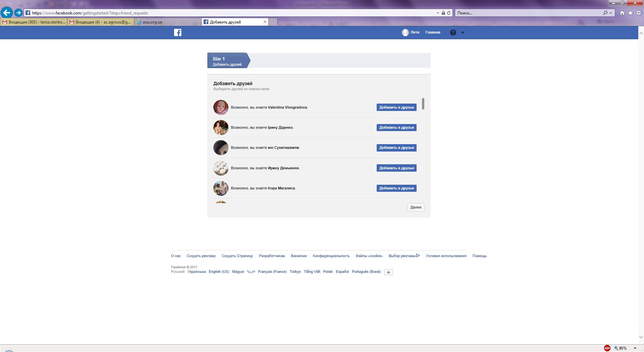Open Вакансии footer link
Image resolution: width=644 pixels, height=352 pixels.
click(x=299, y=256)
